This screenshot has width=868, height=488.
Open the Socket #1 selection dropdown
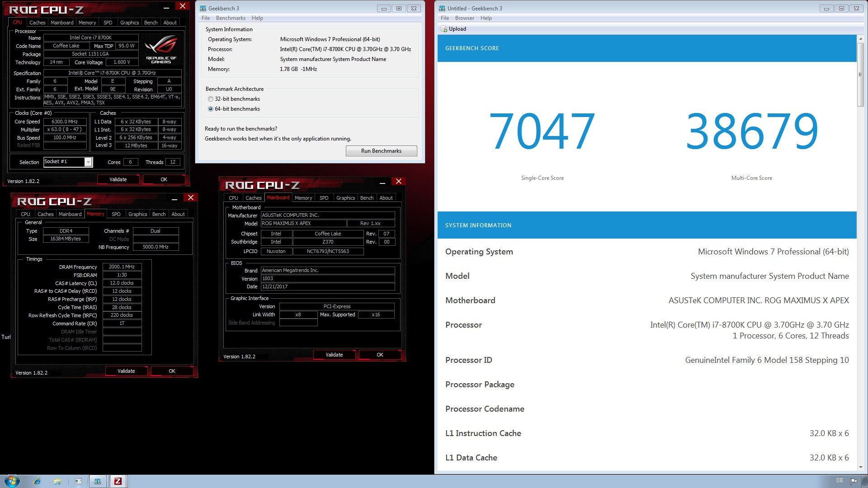[89, 162]
